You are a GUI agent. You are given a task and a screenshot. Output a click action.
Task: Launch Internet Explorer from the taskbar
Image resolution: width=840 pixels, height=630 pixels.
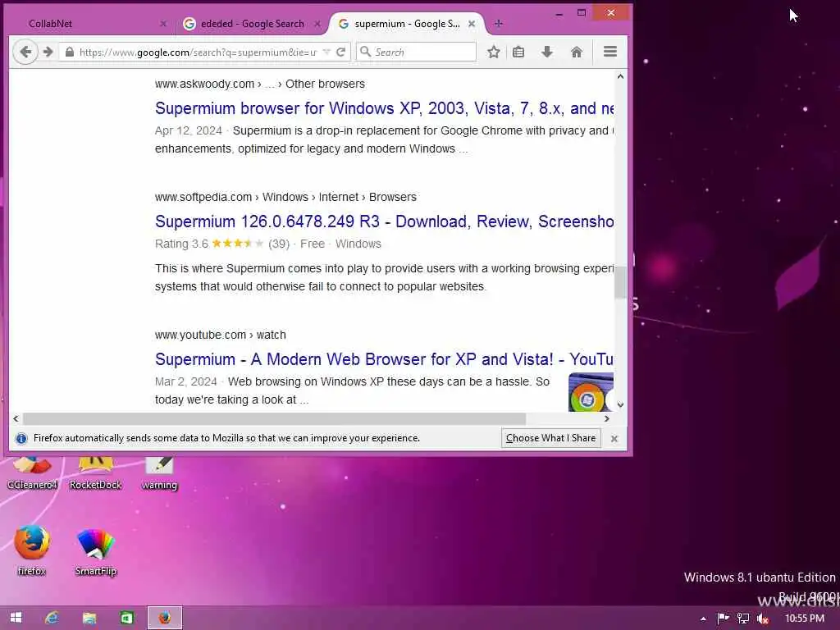pos(52,618)
